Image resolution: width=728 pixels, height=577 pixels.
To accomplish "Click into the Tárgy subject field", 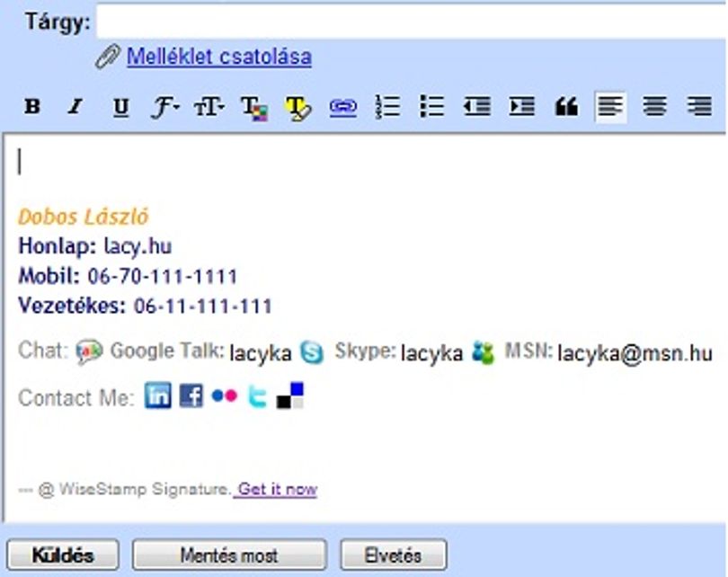I will click(x=412, y=21).
